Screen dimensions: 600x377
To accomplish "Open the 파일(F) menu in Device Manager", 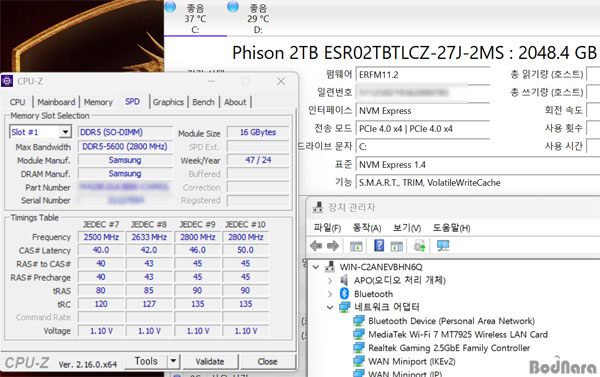I will [x=327, y=228].
